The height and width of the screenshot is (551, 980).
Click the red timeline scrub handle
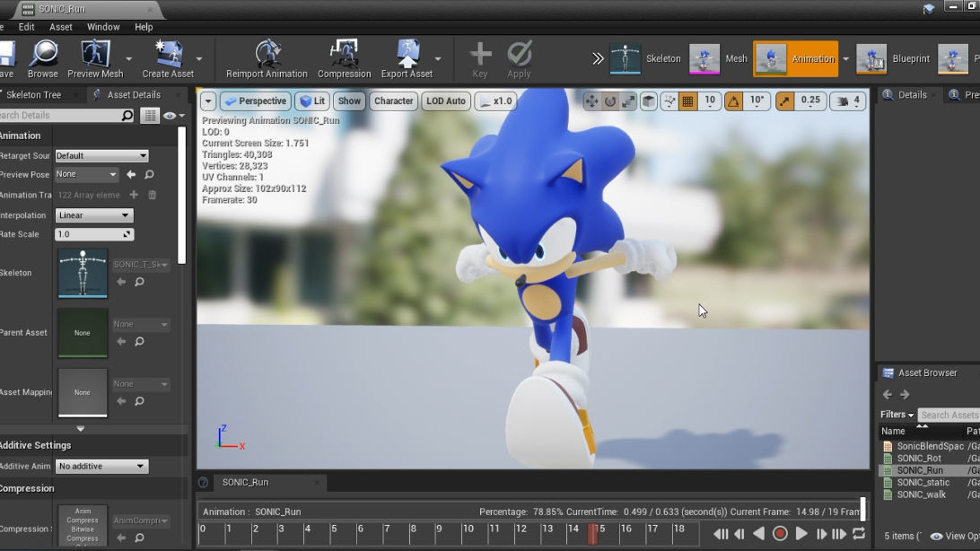(592, 534)
